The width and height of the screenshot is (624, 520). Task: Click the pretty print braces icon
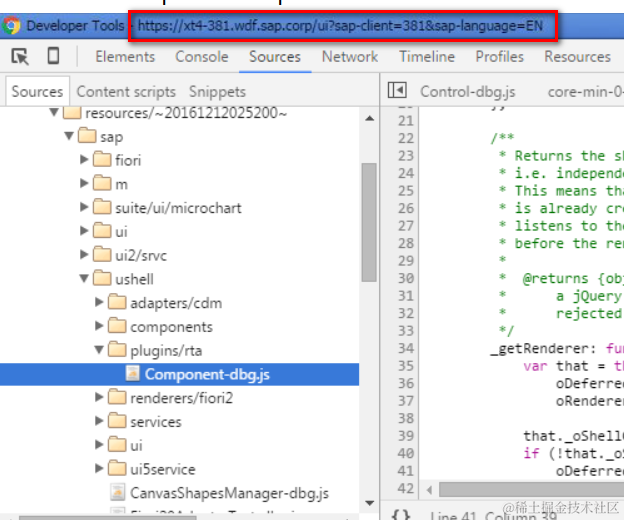(400, 515)
